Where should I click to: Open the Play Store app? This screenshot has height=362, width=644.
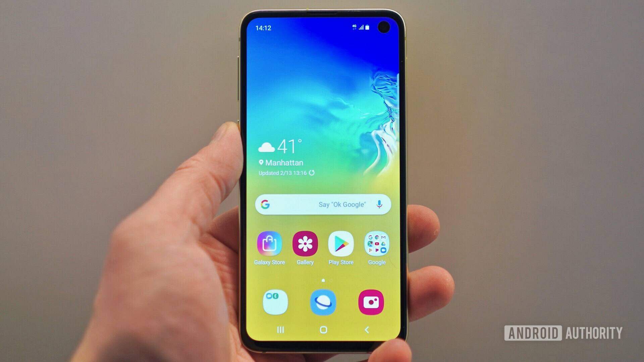pos(340,244)
